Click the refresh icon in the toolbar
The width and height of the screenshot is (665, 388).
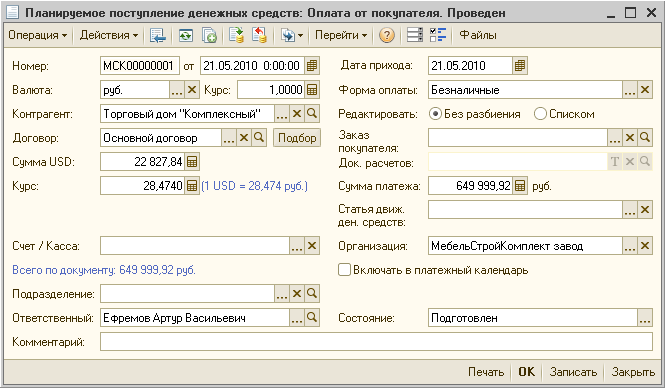tap(185, 36)
